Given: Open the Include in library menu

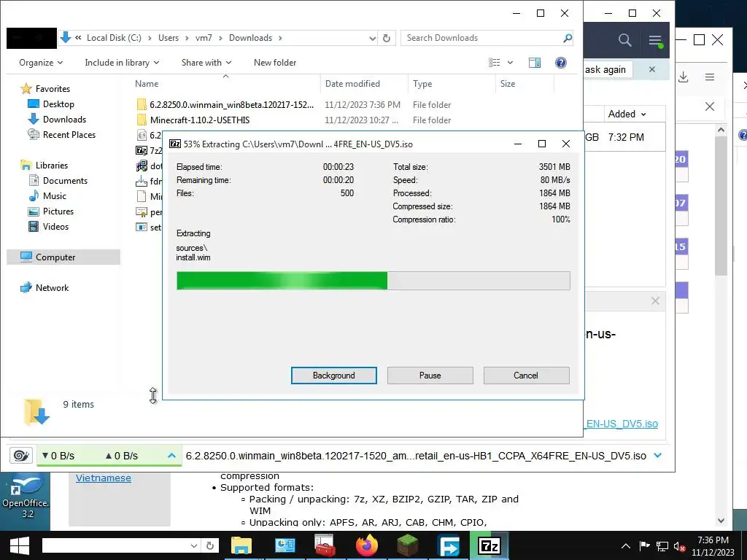Looking at the screenshot, I should pos(122,63).
